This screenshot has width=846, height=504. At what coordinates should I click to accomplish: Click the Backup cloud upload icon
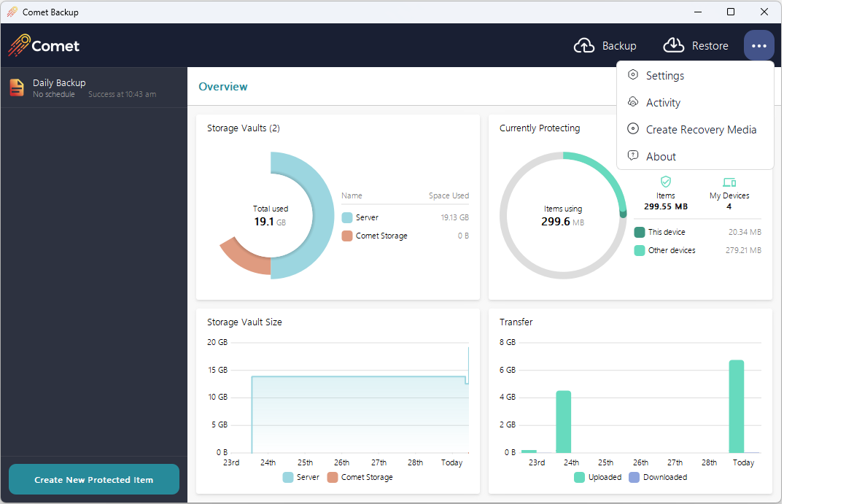(x=584, y=46)
